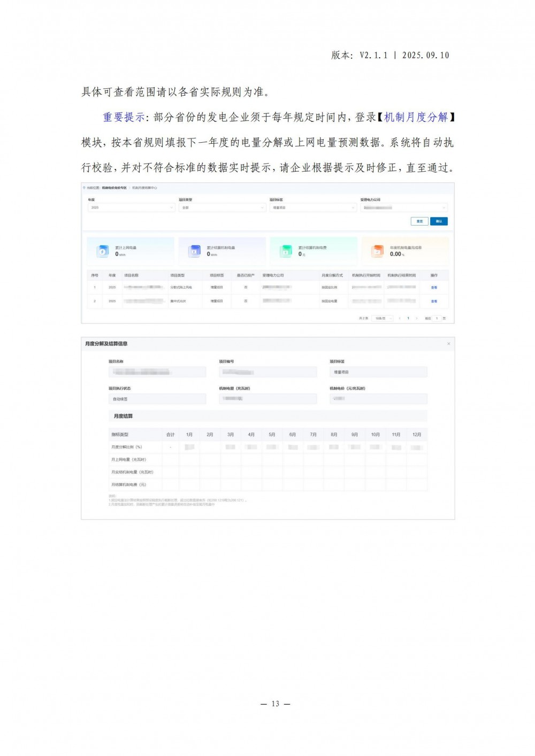Click the page number 13 footer

275,704
